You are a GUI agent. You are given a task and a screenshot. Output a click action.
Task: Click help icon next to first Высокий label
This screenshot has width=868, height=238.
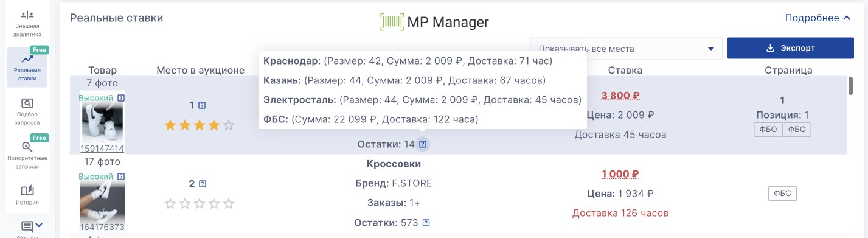click(121, 97)
